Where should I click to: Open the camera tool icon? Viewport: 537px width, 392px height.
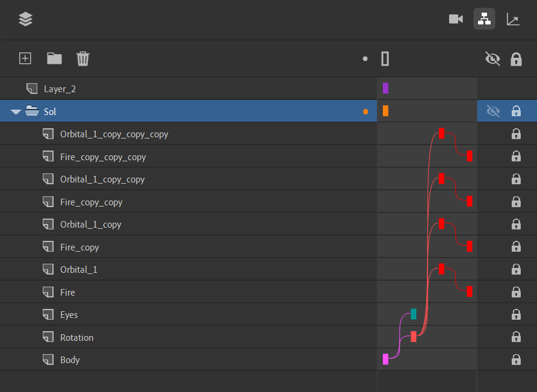click(456, 19)
